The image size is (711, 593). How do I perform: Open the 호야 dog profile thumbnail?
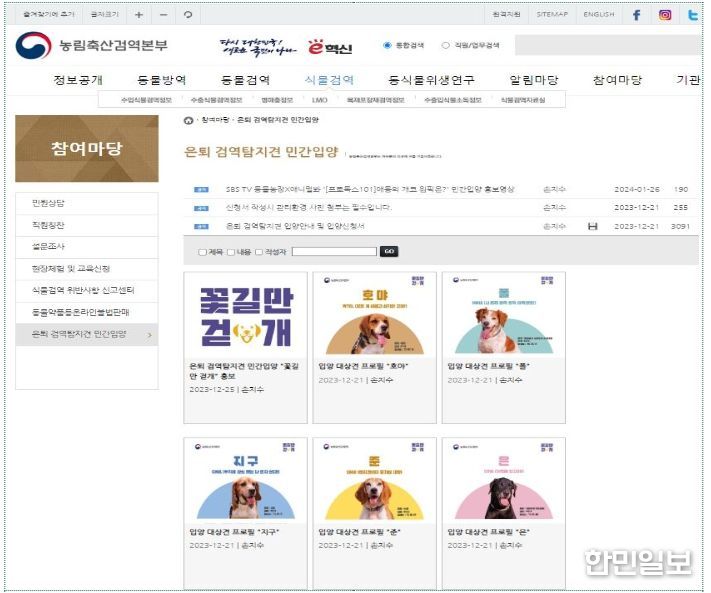[x=375, y=316]
